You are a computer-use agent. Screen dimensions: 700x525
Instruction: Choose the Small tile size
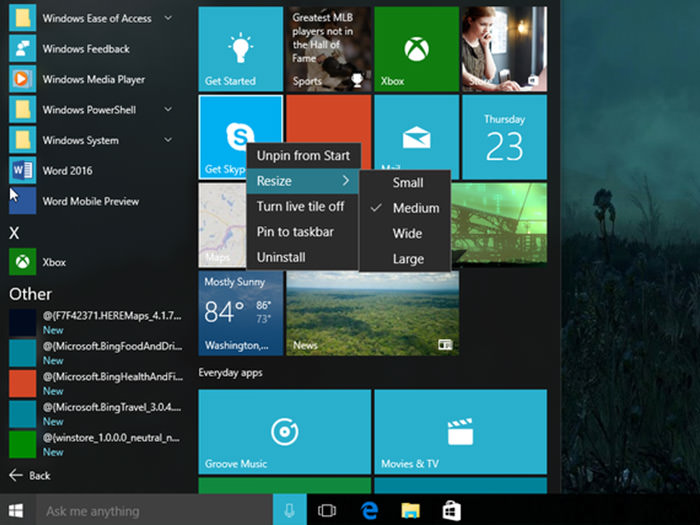[407, 183]
